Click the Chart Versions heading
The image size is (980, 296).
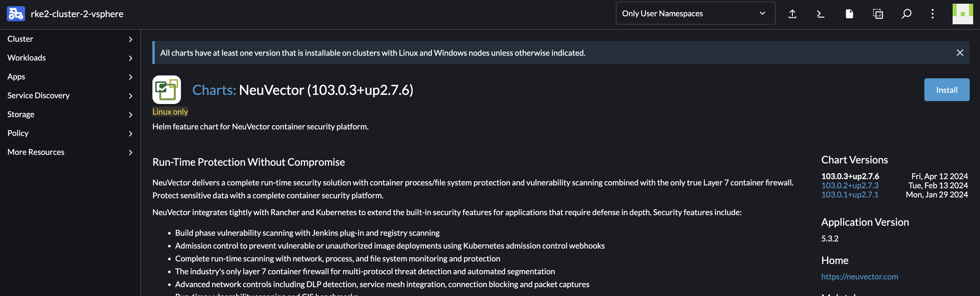[x=854, y=160]
